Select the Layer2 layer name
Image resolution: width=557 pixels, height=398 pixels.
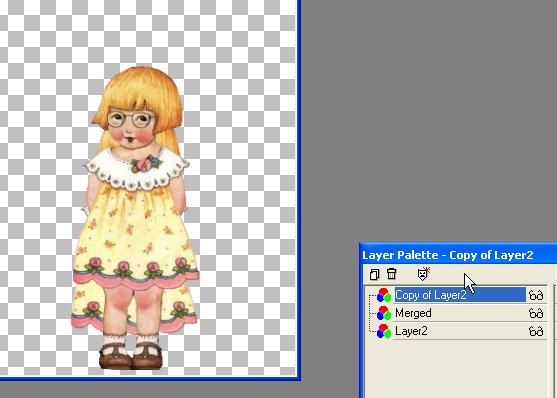[411, 331]
